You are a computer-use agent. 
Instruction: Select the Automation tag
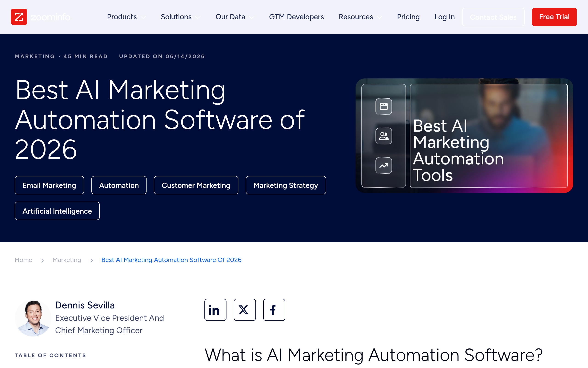(x=119, y=185)
